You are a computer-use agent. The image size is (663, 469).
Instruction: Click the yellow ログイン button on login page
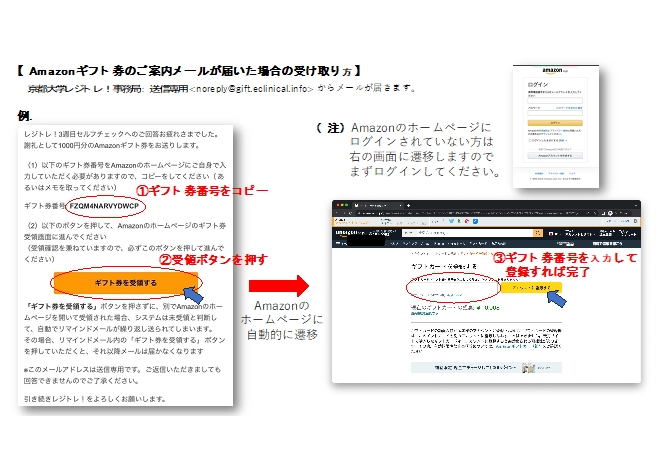[555, 123]
